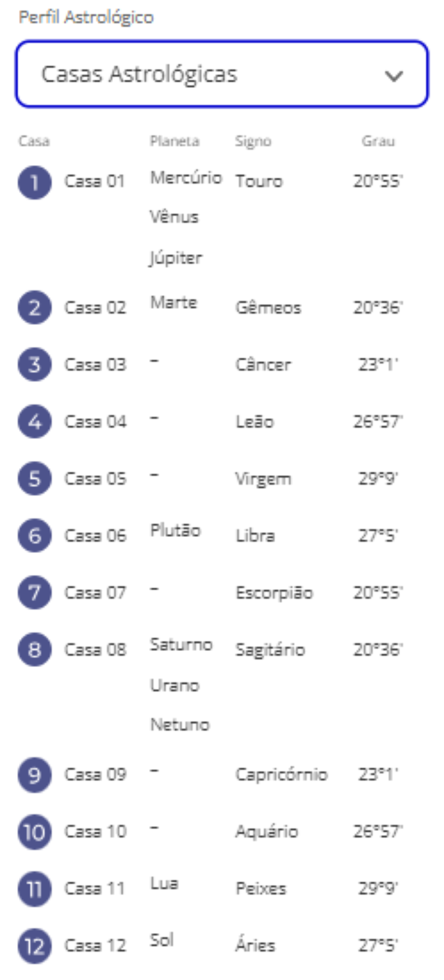Select the number 2 house badge

click(34, 308)
